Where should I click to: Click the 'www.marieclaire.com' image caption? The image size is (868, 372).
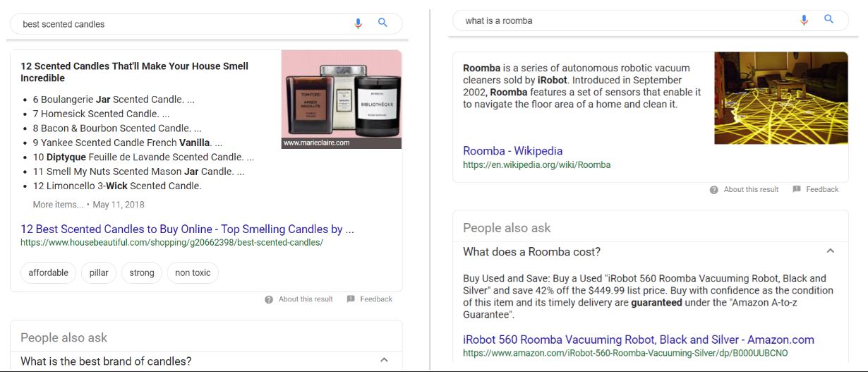coord(316,143)
